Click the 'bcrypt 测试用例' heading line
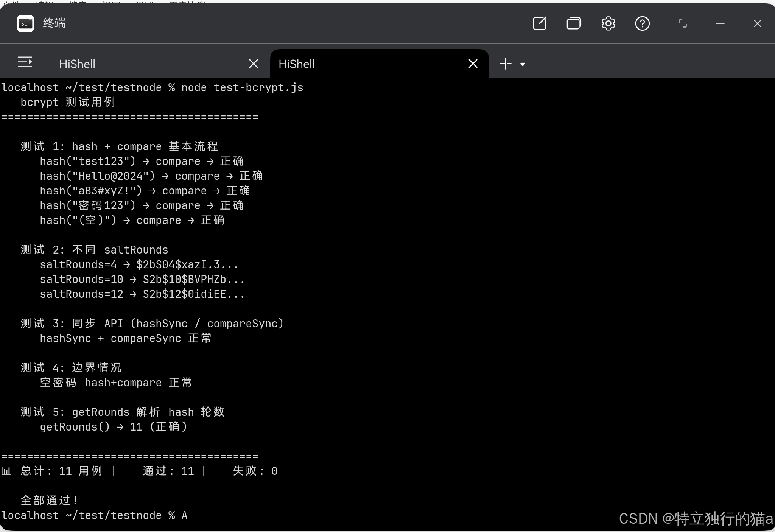The width and height of the screenshot is (775, 532). coord(68,102)
